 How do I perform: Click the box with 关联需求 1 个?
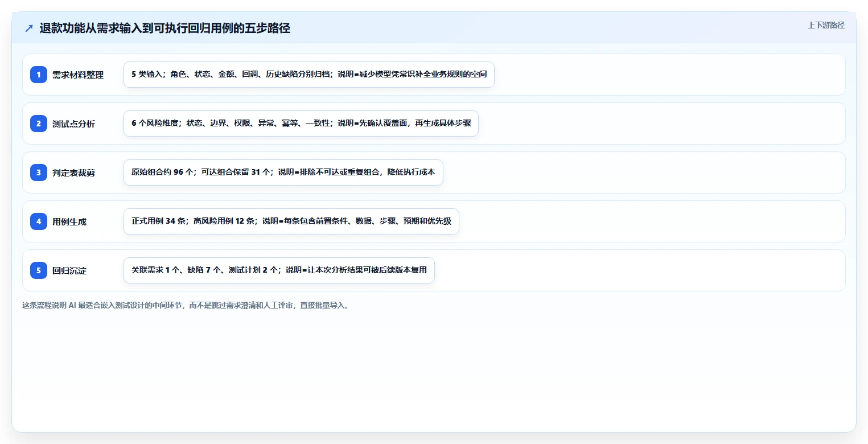[279, 270]
